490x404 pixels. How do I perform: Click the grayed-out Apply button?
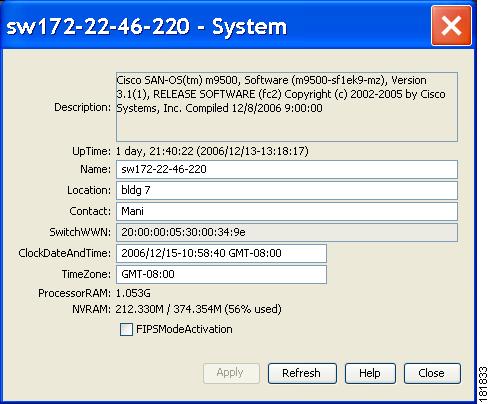pos(231,373)
